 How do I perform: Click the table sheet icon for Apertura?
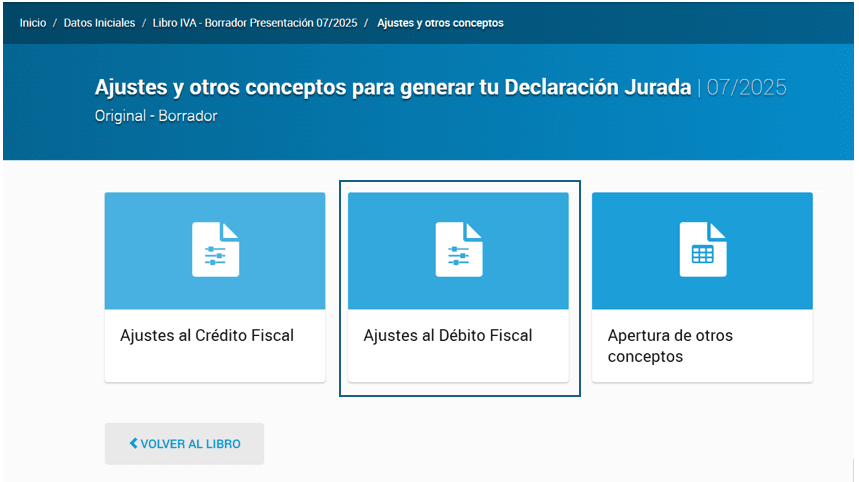[702, 250]
